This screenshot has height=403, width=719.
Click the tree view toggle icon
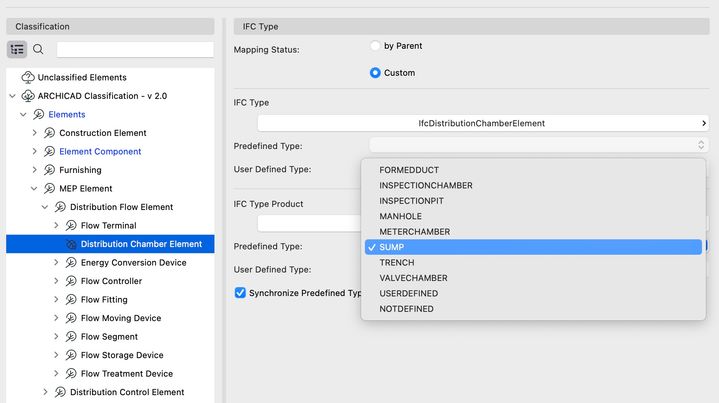tap(17, 49)
